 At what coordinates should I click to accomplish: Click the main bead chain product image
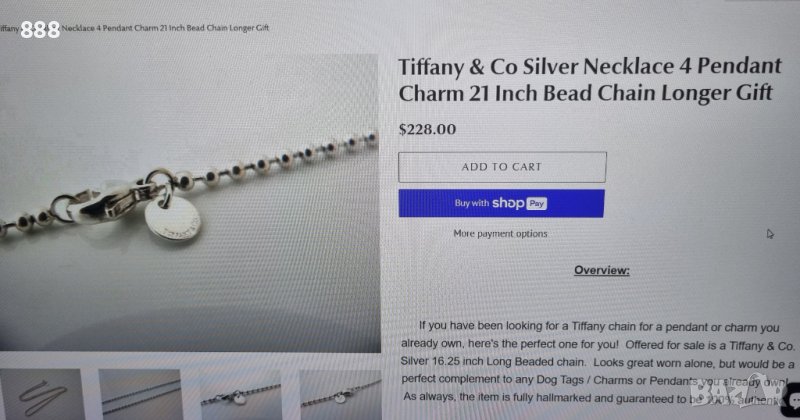[x=189, y=203]
